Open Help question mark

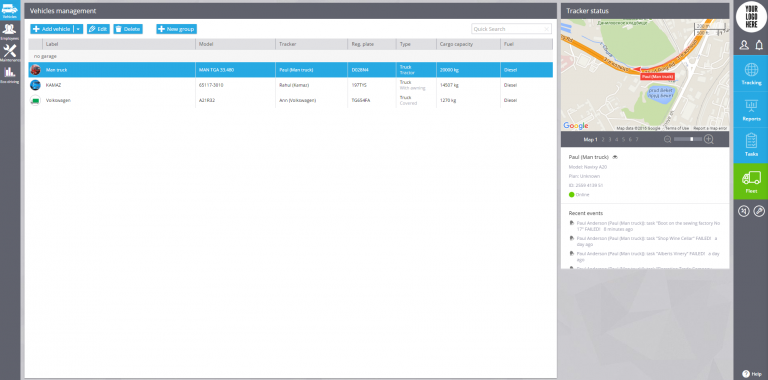(751, 374)
